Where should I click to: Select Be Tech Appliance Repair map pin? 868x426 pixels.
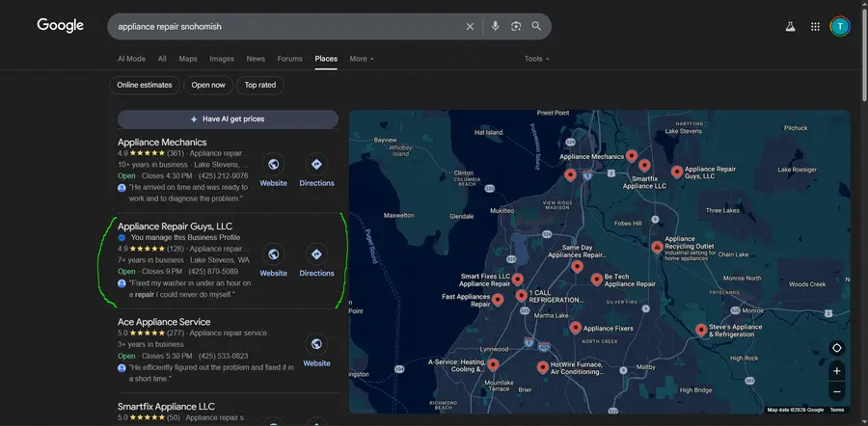point(596,279)
